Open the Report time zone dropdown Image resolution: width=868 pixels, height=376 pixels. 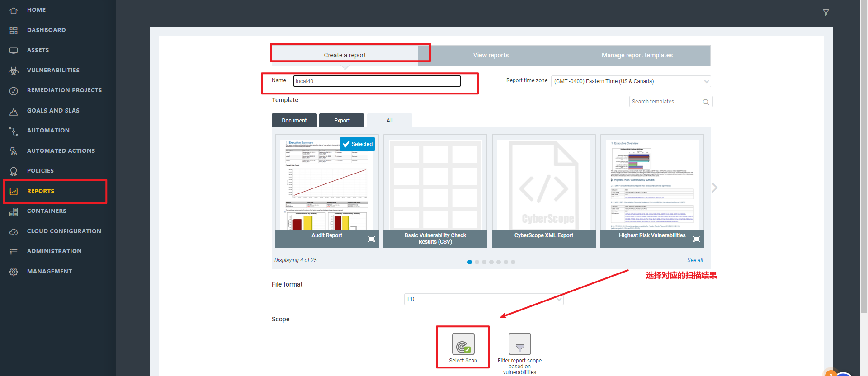(x=631, y=81)
